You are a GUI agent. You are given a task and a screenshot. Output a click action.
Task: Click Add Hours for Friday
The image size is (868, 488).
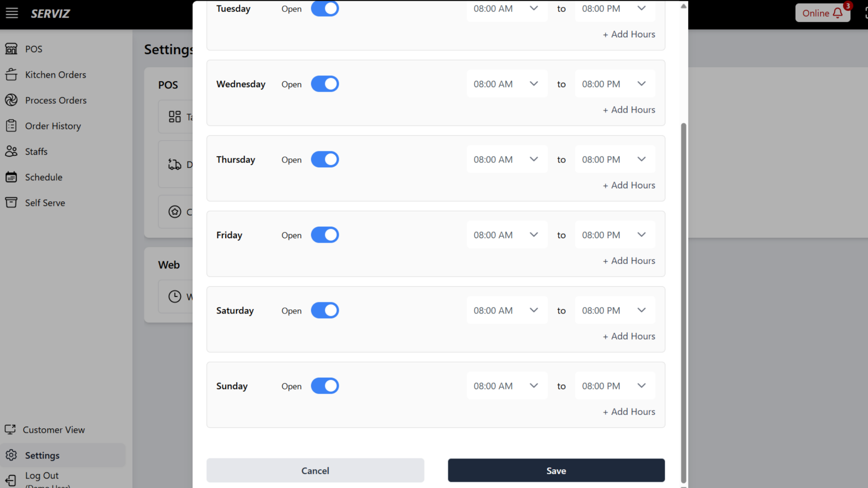629,261
